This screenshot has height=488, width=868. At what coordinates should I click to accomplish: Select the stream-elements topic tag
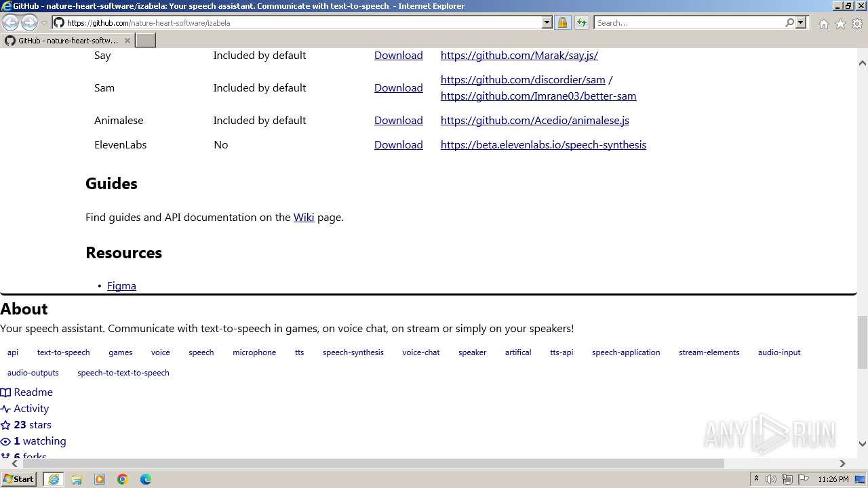pos(709,352)
